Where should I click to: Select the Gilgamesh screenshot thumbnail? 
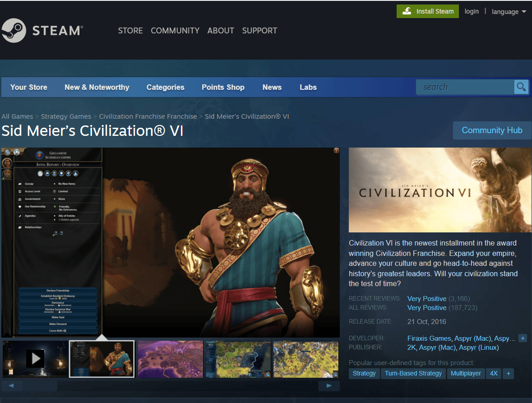[102, 359]
